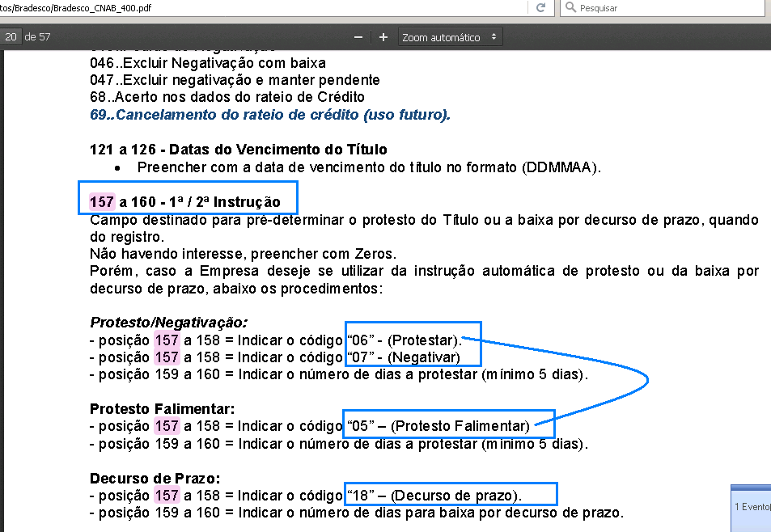The height and width of the screenshot is (532, 771).
Task: Click the code "07" - (Negativar) text
Action: 404,357
